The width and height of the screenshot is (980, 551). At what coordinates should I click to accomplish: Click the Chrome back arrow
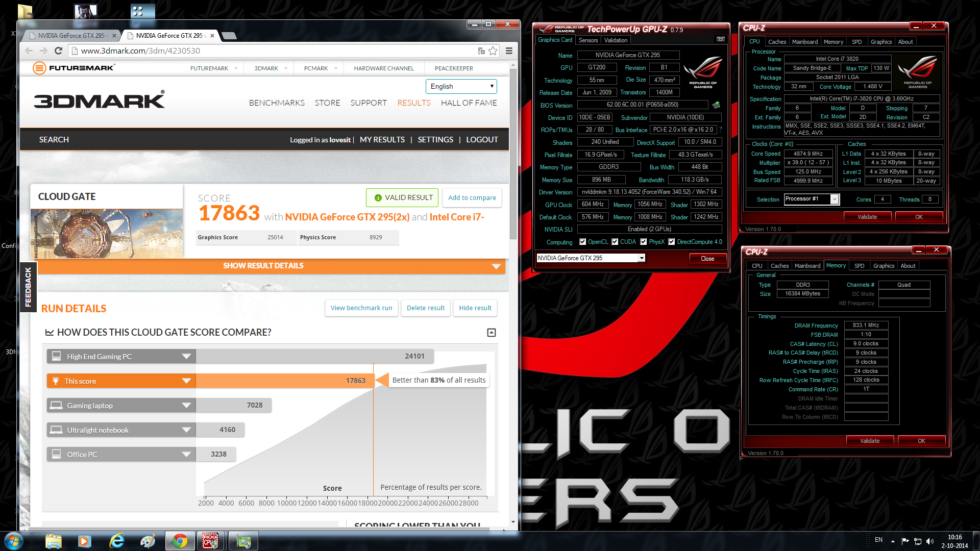[29, 51]
